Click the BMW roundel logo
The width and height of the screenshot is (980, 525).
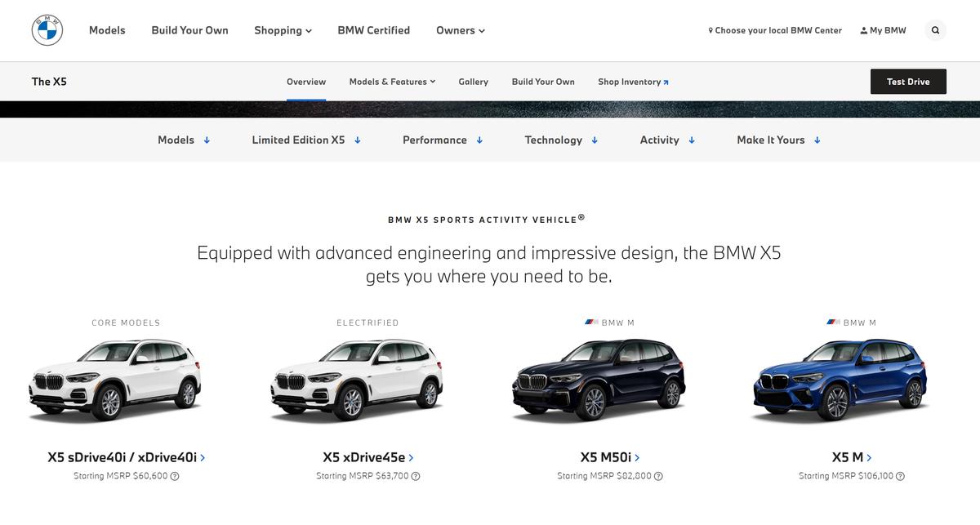click(x=47, y=30)
